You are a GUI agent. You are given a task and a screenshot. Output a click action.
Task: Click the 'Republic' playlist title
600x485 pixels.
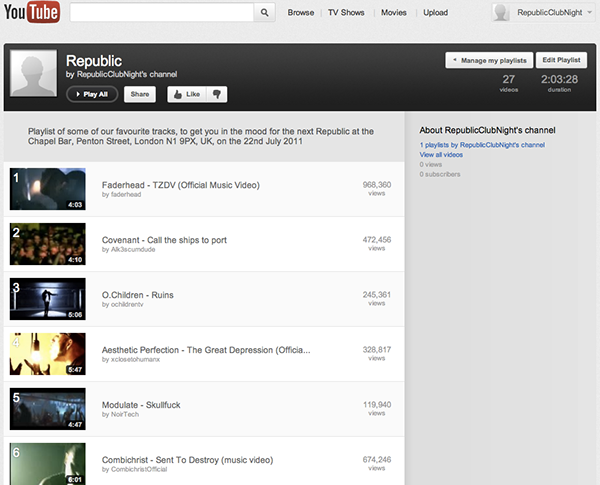tap(94, 61)
